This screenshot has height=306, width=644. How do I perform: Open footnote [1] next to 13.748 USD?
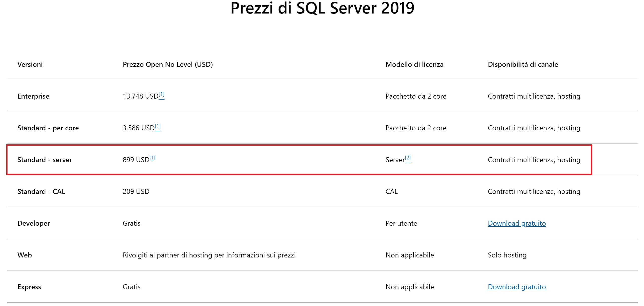(162, 95)
